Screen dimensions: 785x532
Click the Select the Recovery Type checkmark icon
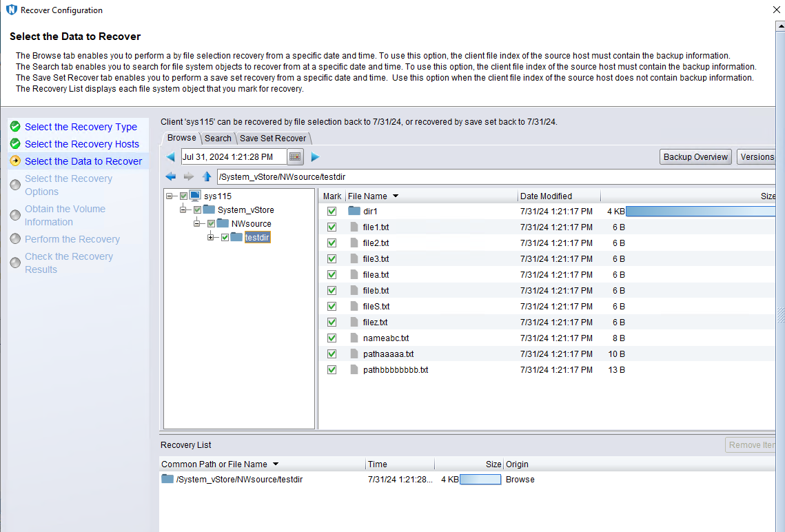click(16, 126)
